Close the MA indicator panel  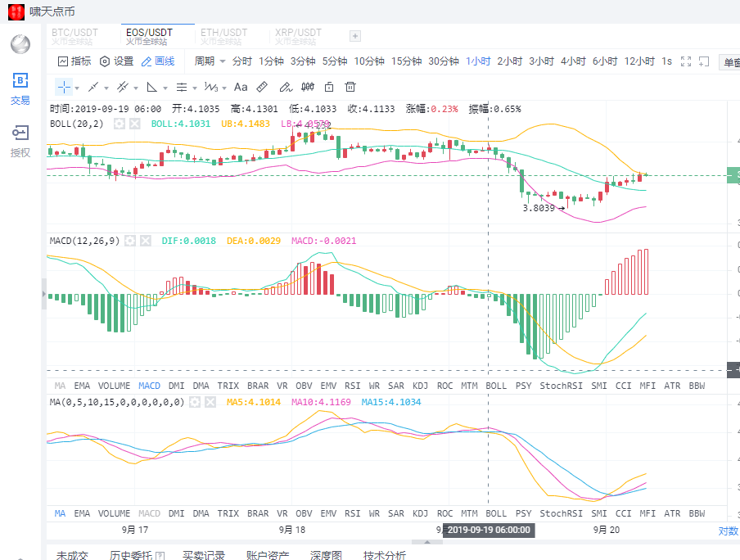point(210,402)
